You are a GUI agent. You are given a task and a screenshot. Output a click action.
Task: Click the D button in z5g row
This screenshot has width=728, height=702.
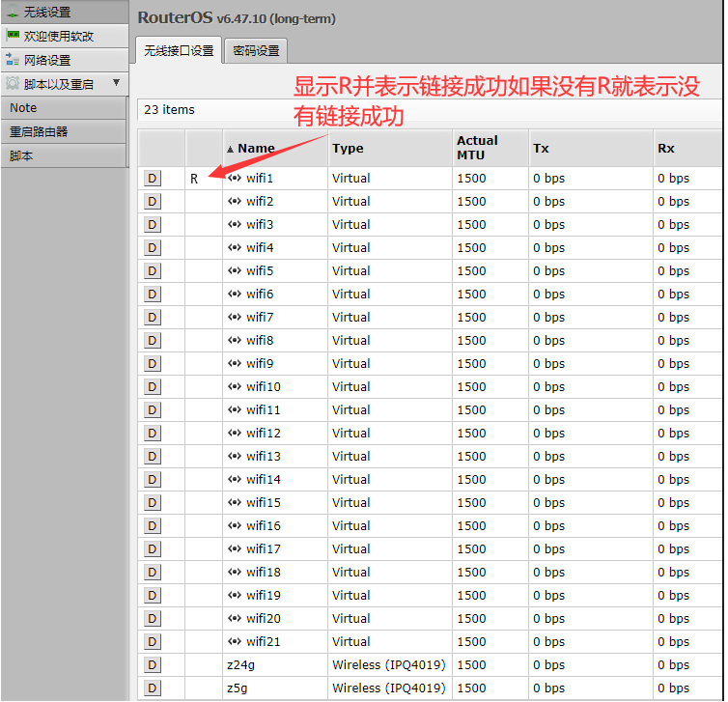tap(153, 688)
